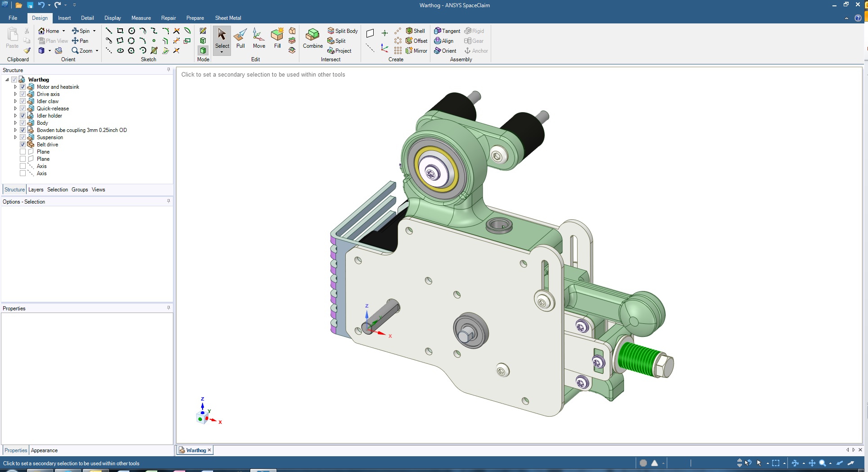Choose the Combine tool
This screenshot has height=472, width=868.
point(312,38)
